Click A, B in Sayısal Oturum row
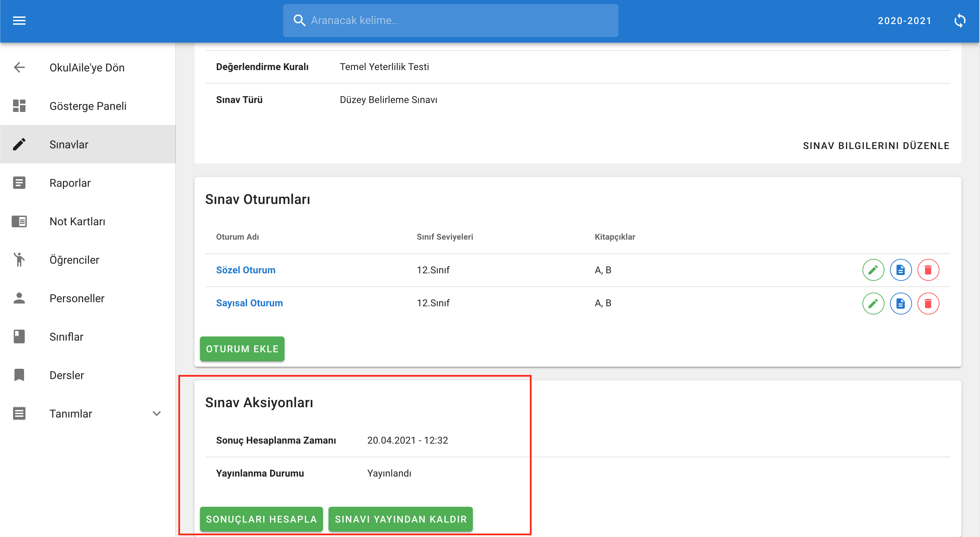The image size is (980, 537). [603, 303]
